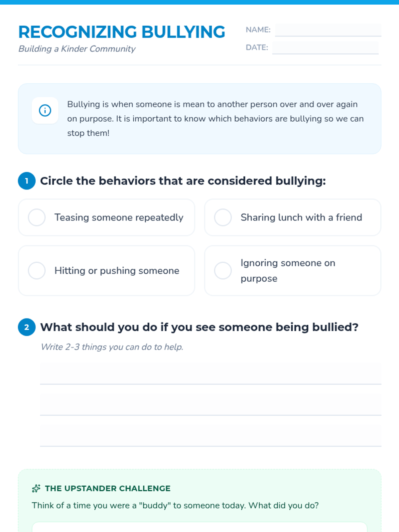Click the third answer line under question 2
The width and height of the screenshot is (399, 532).
tap(210, 436)
